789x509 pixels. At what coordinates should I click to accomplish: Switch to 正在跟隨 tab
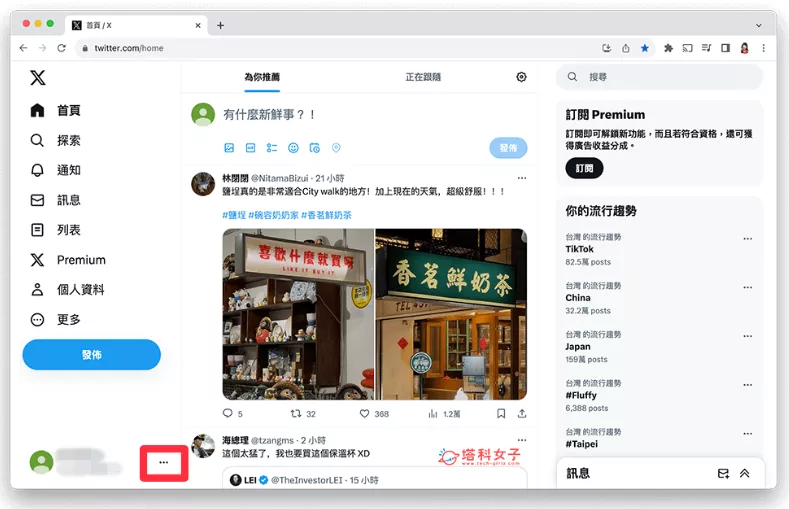click(423, 77)
